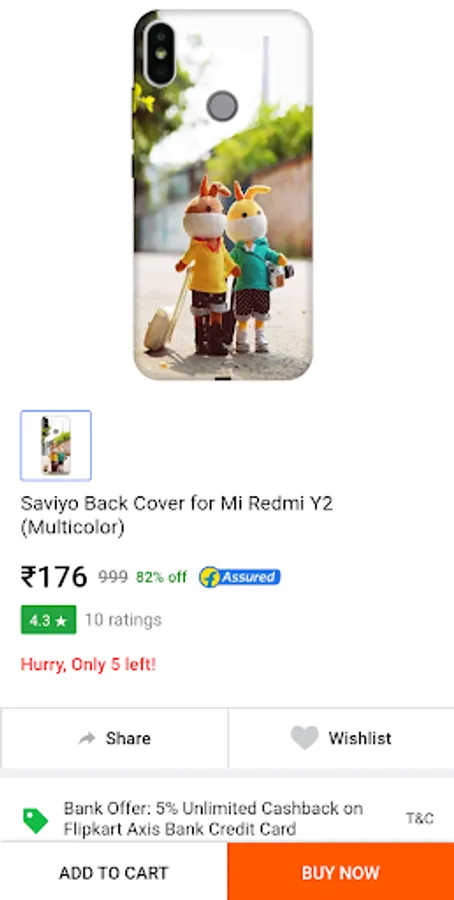Open the T&C link for bank offer

click(x=420, y=818)
